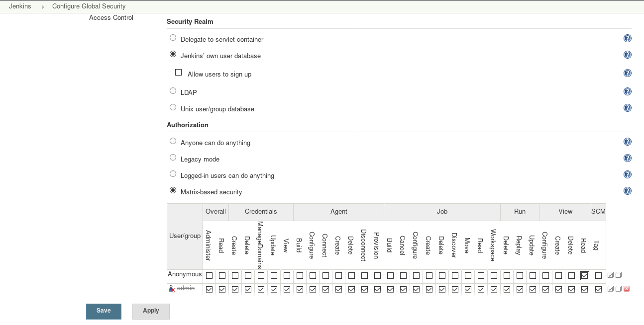Viewport: 644px width, 325px height.
Task: Uncheck admin's SCM Tag permission
Action: pos(598,288)
